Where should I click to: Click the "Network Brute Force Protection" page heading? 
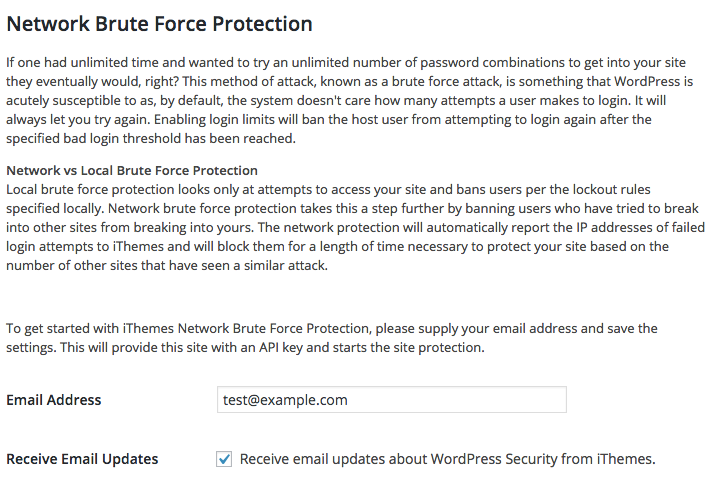[159, 24]
